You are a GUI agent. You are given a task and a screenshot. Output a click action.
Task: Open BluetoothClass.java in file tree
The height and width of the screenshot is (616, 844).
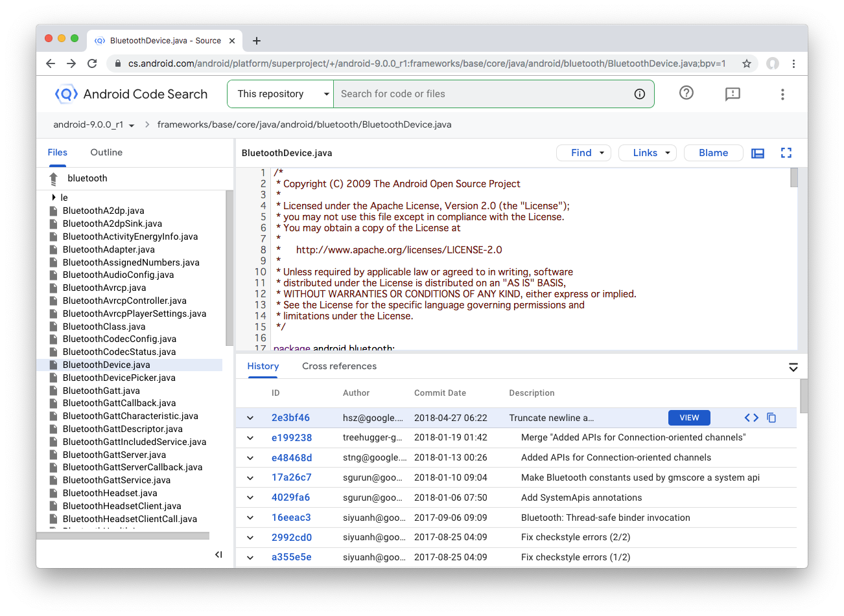coord(104,326)
